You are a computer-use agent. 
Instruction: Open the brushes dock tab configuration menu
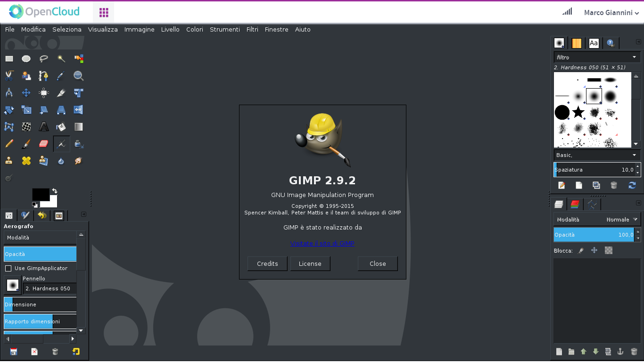pos(638,42)
